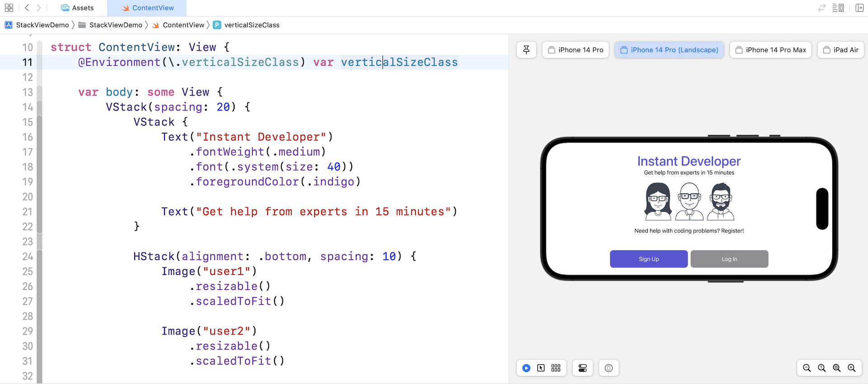The image size is (868, 384).
Task: Zoom out the preview canvas
Action: point(807,368)
